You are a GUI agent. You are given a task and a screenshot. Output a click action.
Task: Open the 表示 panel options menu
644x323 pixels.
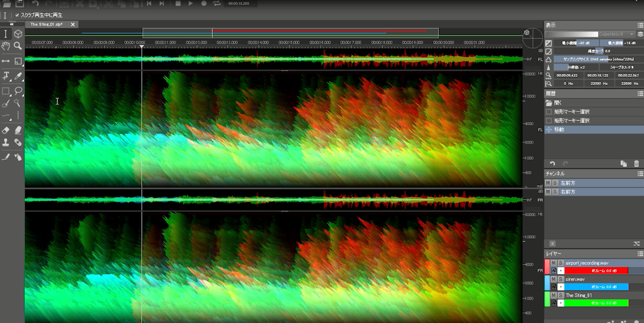click(x=640, y=25)
